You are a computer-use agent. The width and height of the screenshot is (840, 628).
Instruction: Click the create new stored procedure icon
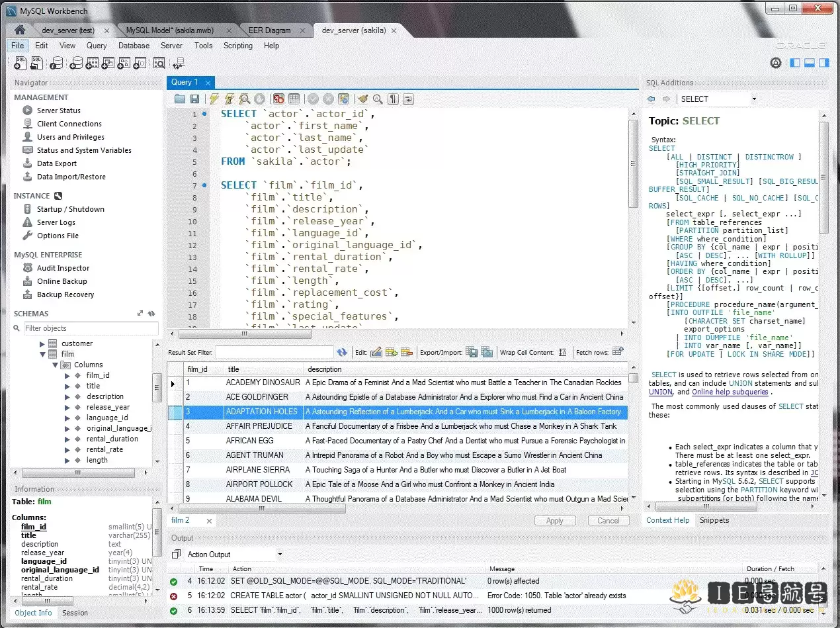tap(124, 63)
